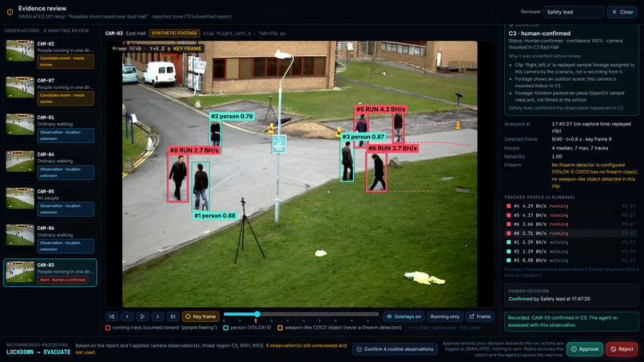Image resolution: width=644 pixels, height=362 pixels.
Task: Click the red running track legend swatch
Action: [x=108, y=328]
